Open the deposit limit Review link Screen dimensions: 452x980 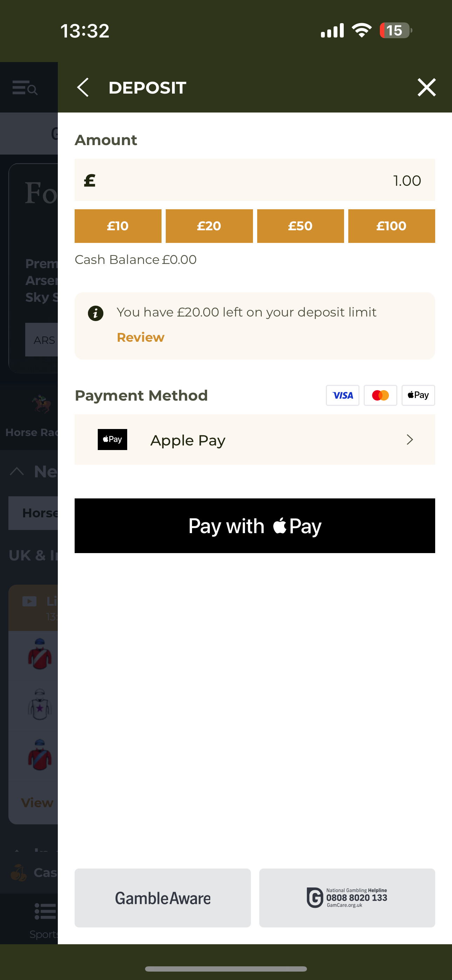tap(141, 338)
